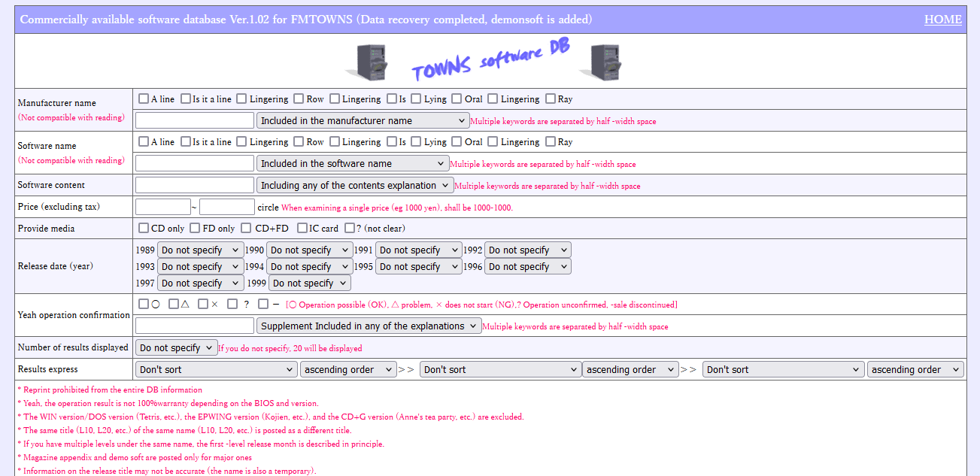Open the 1995 release year dropdown
The image size is (980, 476).
pyautogui.click(x=419, y=266)
